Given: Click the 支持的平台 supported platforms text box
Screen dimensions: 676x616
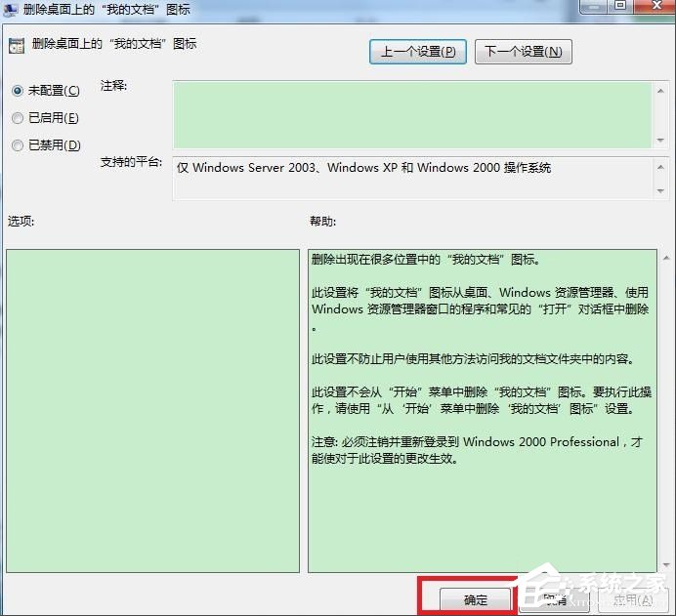Looking at the screenshot, I should click(410, 178).
